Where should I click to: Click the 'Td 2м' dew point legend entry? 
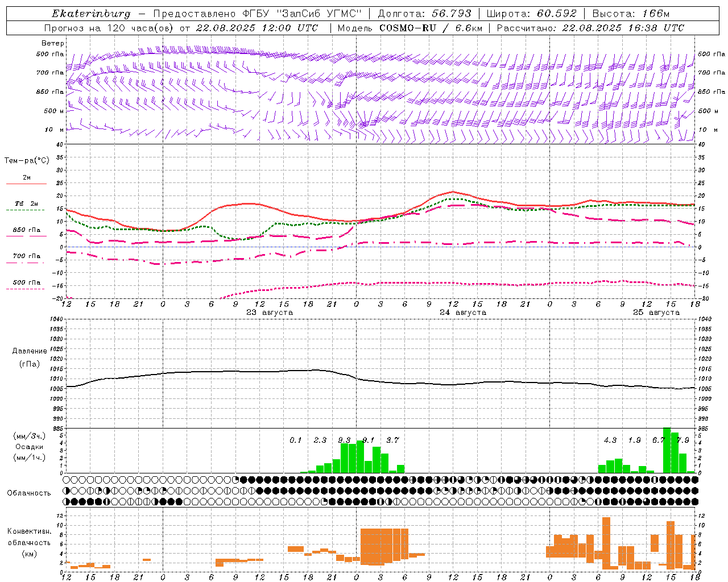27,203
